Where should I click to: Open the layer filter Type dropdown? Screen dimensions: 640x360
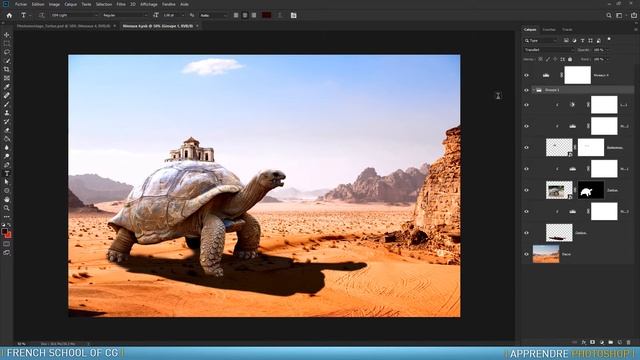pos(541,40)
